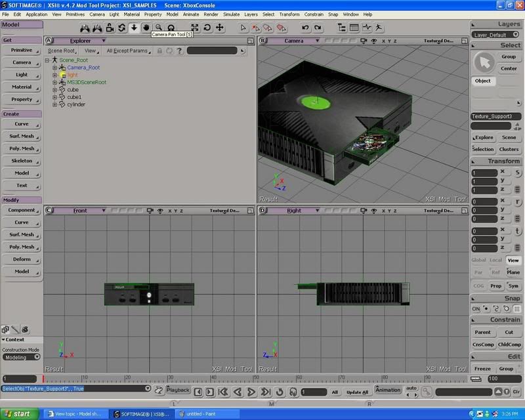Open the Render menu
Image resolution: width=525 pixels, height=420 pixels.
pyautogui.click(x=211, y=14)
